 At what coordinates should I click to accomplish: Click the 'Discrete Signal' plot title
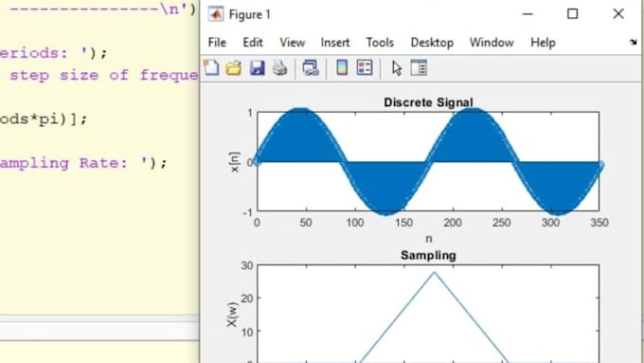pos(428,102)
